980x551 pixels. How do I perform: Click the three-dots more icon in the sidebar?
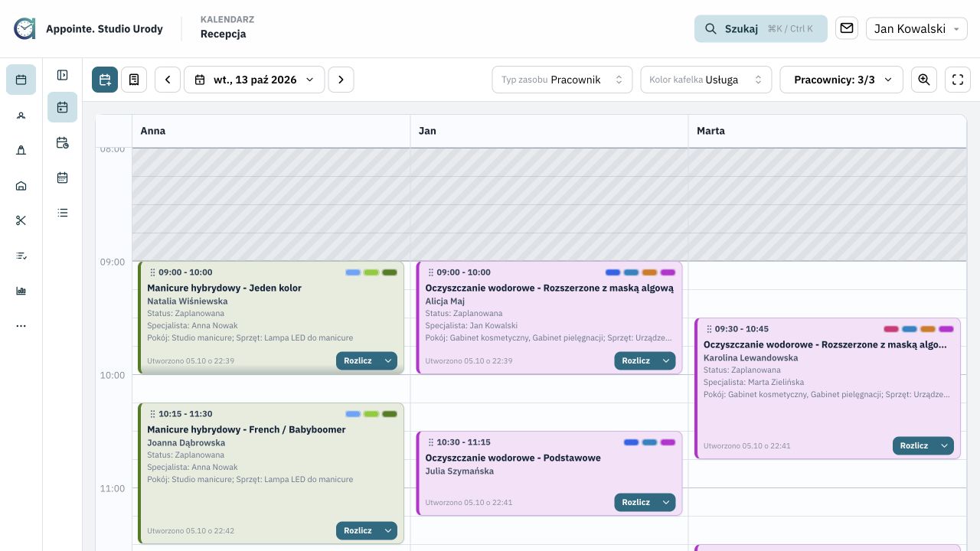coord(21,326)
